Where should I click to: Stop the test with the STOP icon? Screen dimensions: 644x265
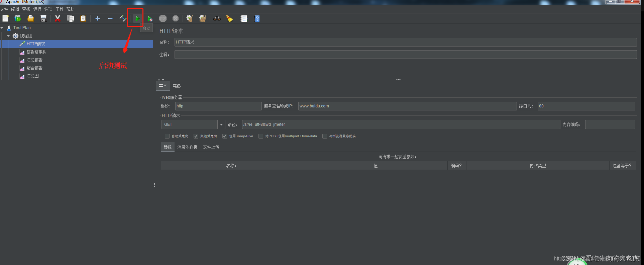pyautogui.click(x=163, y=18)
